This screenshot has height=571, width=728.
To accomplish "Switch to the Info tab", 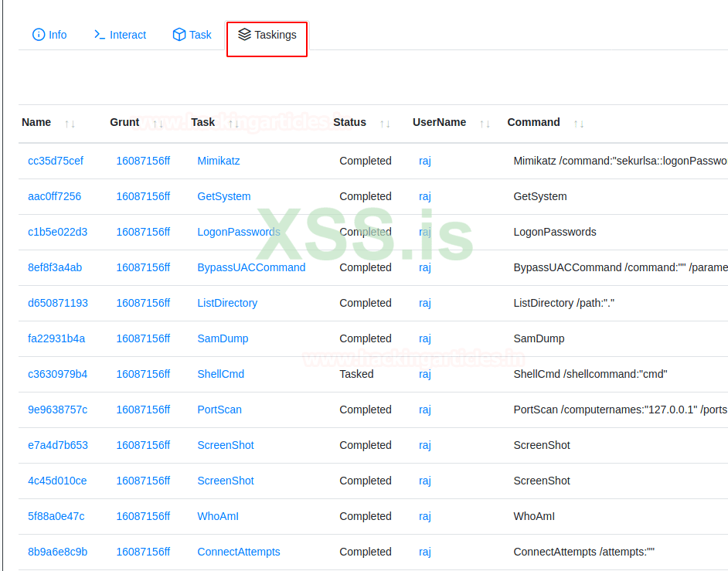I will [x=49, y=35].
